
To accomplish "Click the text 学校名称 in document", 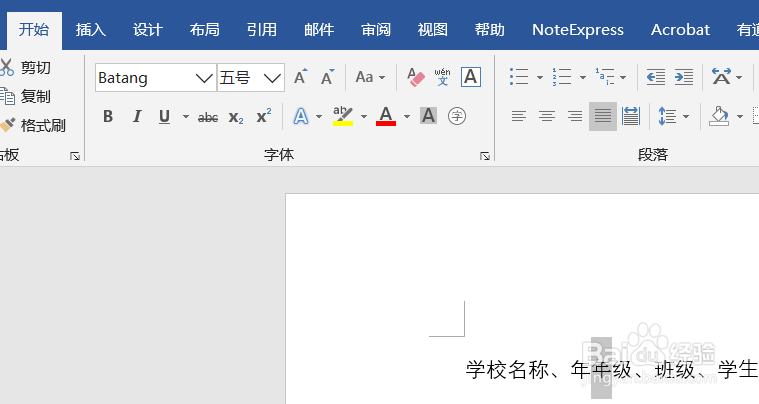I will click(x=507, y=370).
